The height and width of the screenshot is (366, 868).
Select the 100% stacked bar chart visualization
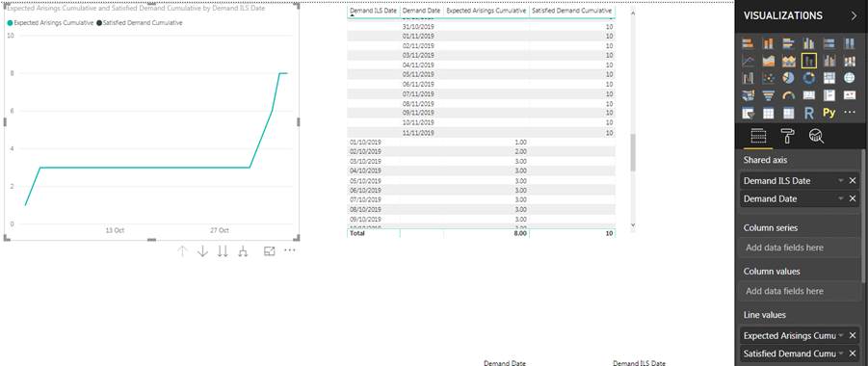coord(829,43)
